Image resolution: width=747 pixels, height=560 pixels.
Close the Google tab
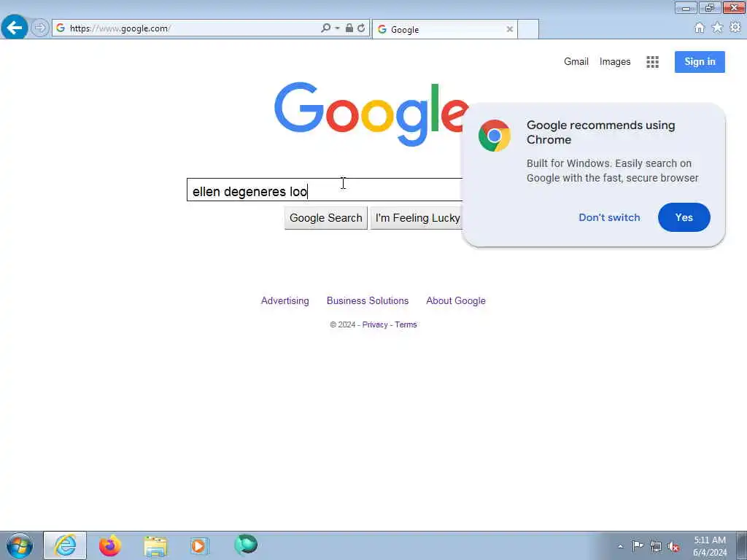point(509,29)
